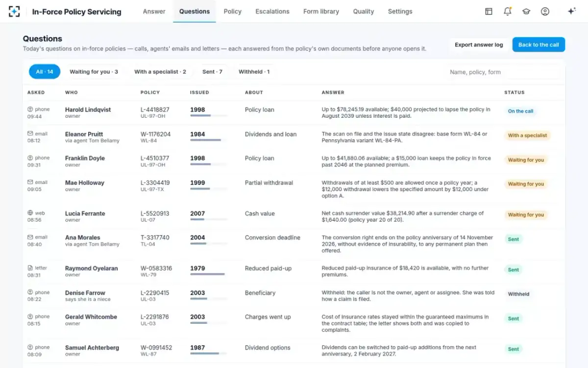Open the Form library tab

click(321, 11)
